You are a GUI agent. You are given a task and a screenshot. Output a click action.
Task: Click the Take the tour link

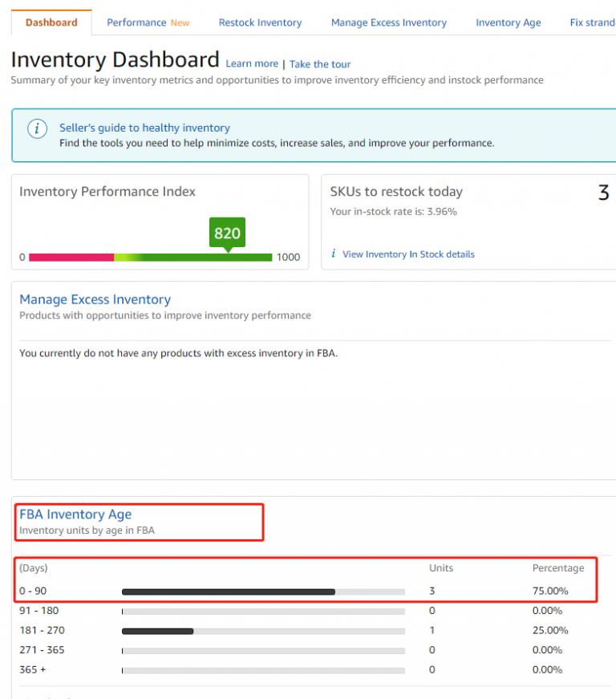(x=319, y=63)
